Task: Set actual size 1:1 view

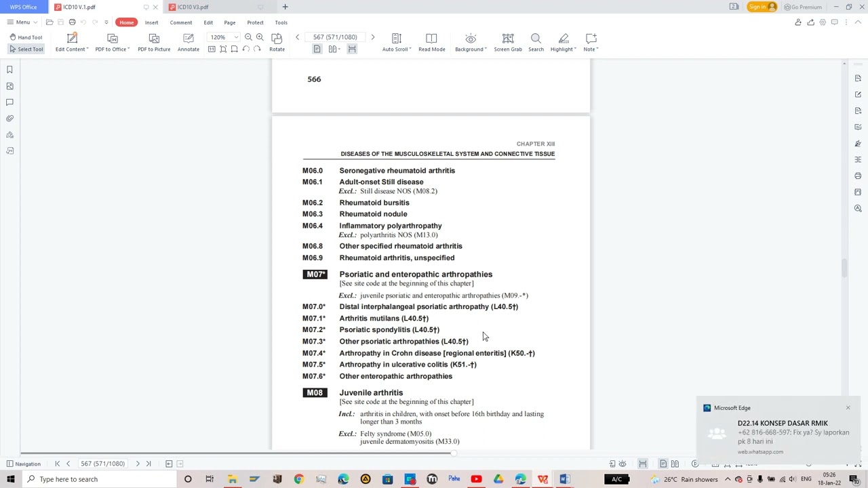Action: 212,49
